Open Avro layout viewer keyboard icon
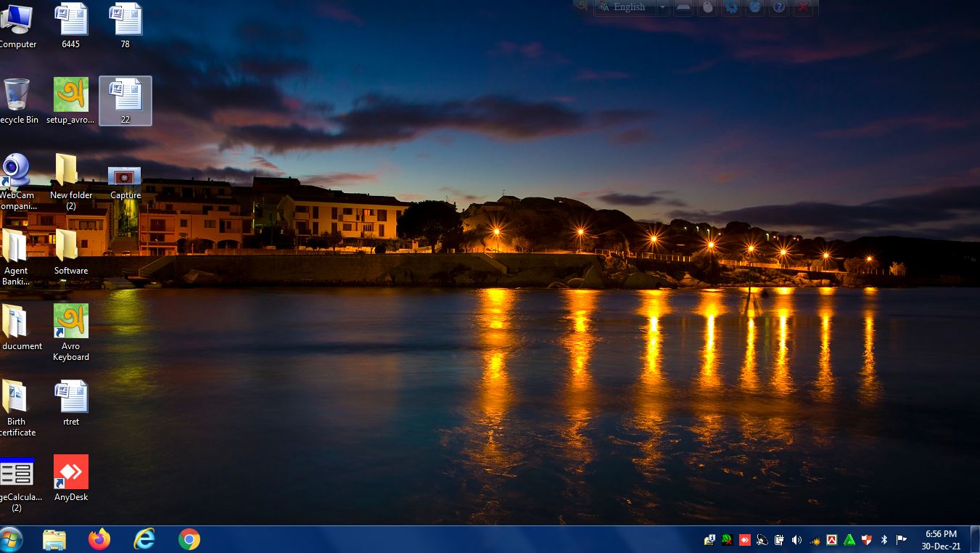 (x=683, y=7)
